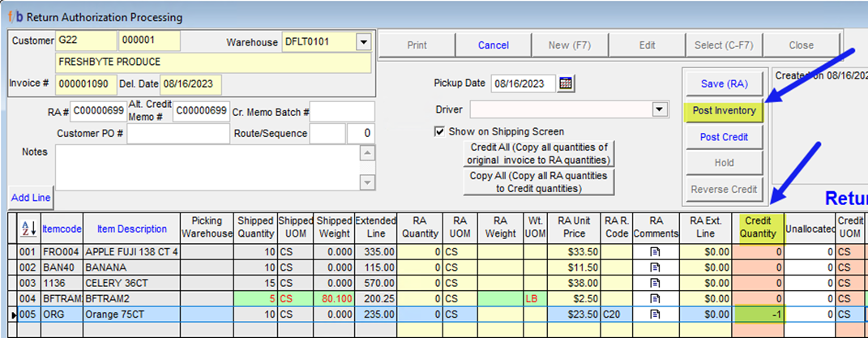
Task: Click the Add Line link
Action: [x=31, y=198]
